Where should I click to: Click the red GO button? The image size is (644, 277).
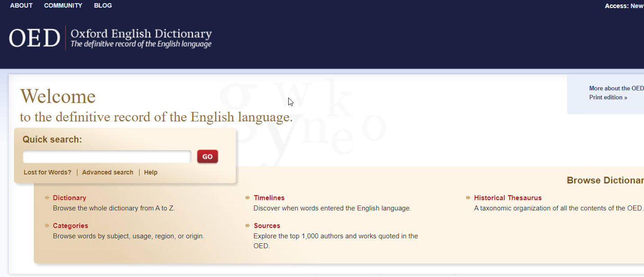208,156
